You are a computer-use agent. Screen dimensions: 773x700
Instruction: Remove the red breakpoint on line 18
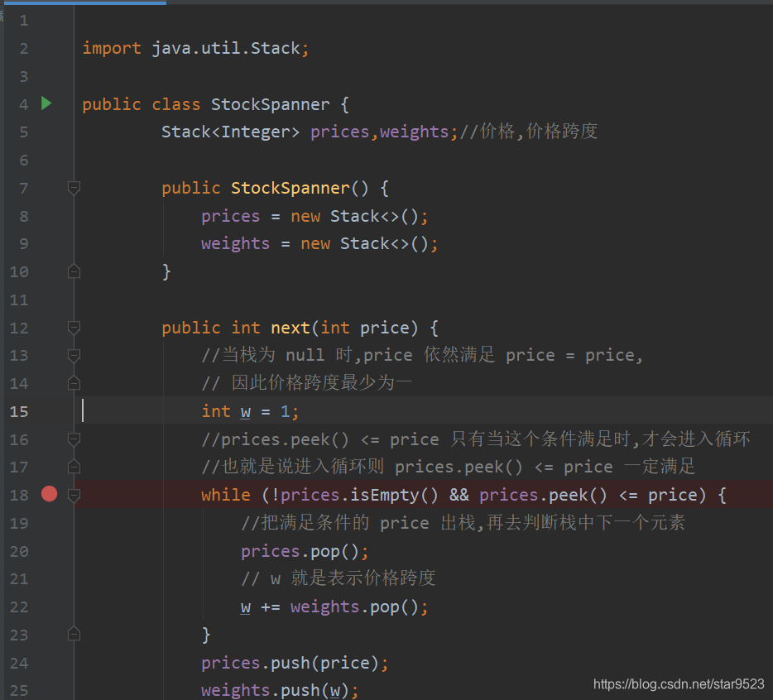(x=50, y=494)
